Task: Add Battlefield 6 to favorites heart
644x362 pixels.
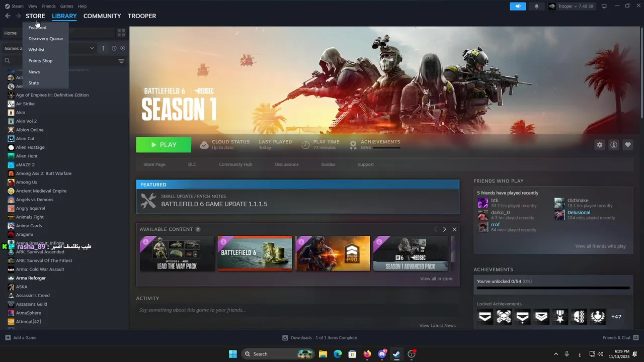Action: click(628, 145)
